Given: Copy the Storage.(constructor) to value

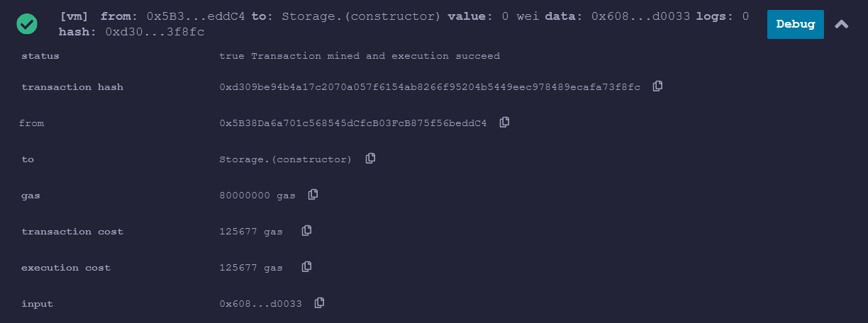Looking at the screenshot, I should click(370, 159).
